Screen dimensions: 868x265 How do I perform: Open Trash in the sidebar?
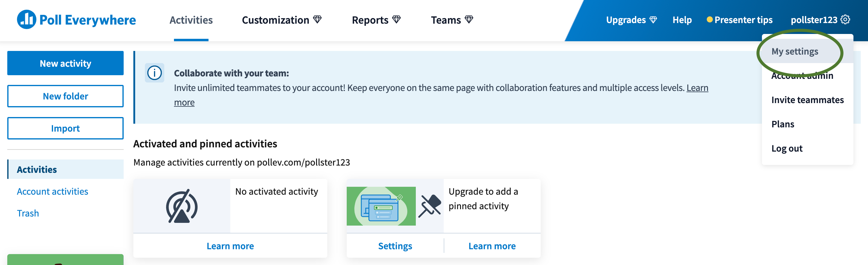[x=28, y=213]
